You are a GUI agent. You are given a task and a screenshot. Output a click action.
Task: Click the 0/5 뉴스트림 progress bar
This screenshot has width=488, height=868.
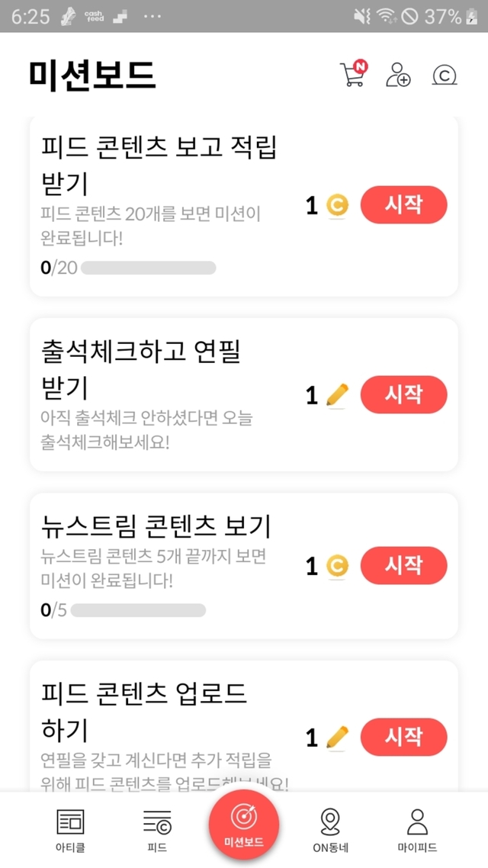tap(138, 610)
